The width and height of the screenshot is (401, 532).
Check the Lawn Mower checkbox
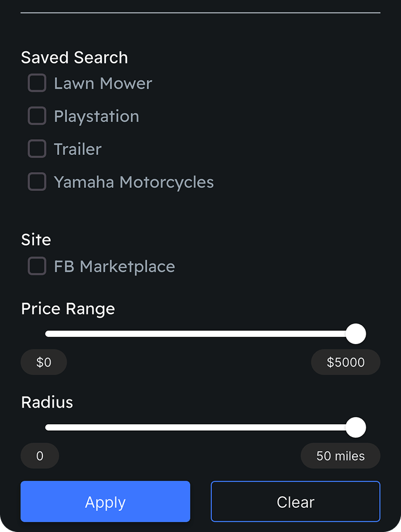pyautogui.click(x=37, y=83)
